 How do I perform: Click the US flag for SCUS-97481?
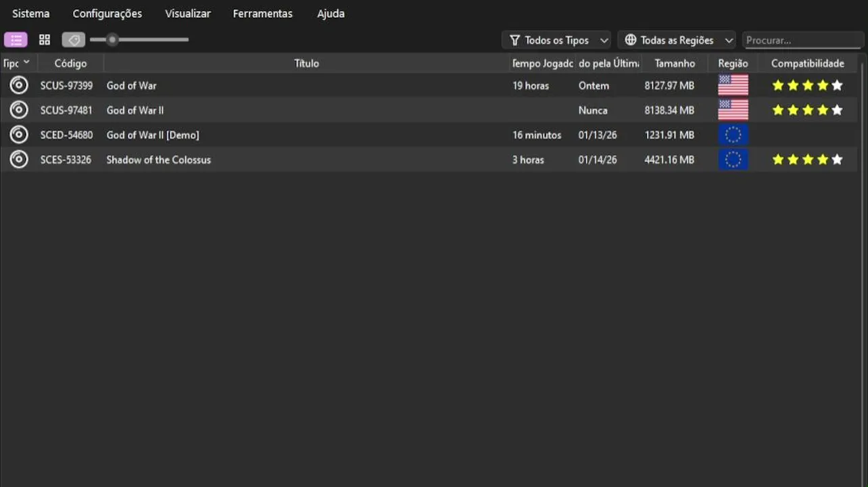(x=733, y=110)
